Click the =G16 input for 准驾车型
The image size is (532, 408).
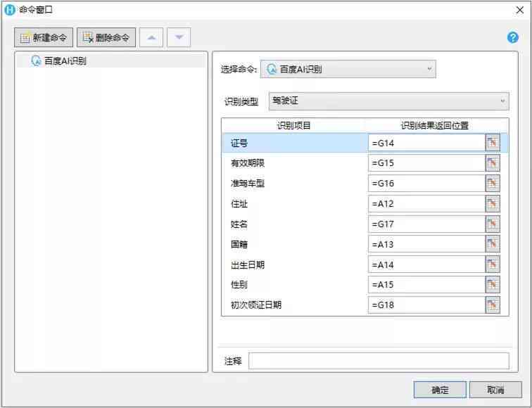pos(426,184)
